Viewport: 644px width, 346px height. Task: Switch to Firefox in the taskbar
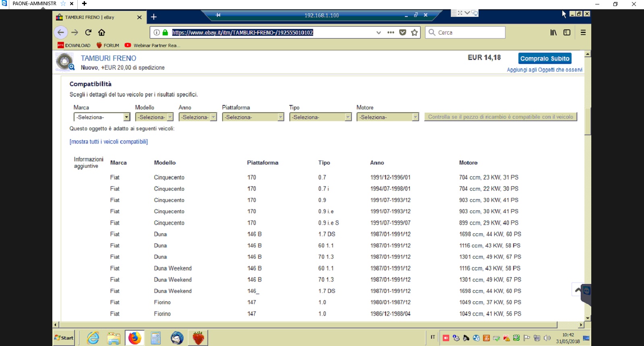(x=135, y=338)
